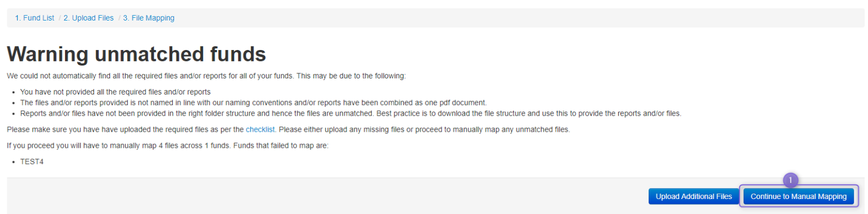Go back to the Fund List breadcrumb step
The image size is (868, 214).
pyautogui.click(x=34, y=18)
